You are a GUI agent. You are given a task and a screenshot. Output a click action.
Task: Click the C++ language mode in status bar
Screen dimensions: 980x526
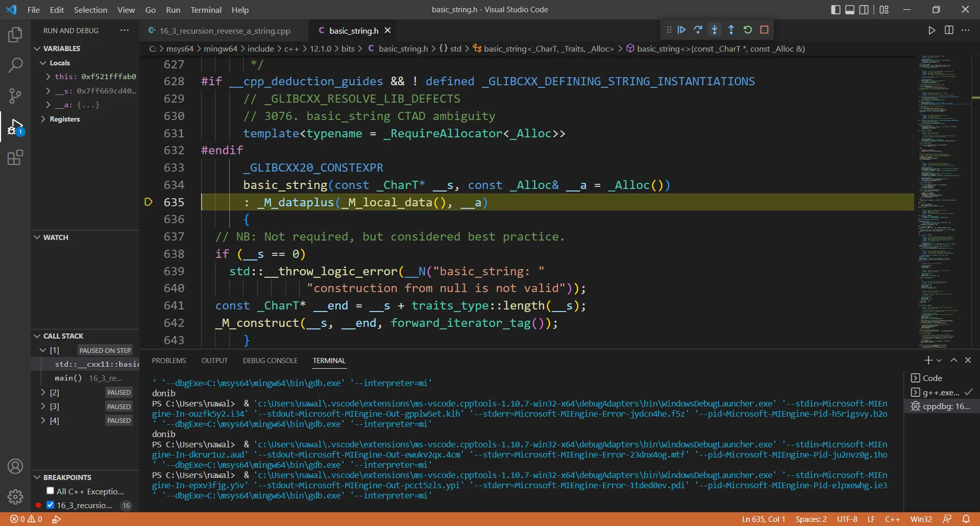[x=892, y=519]
